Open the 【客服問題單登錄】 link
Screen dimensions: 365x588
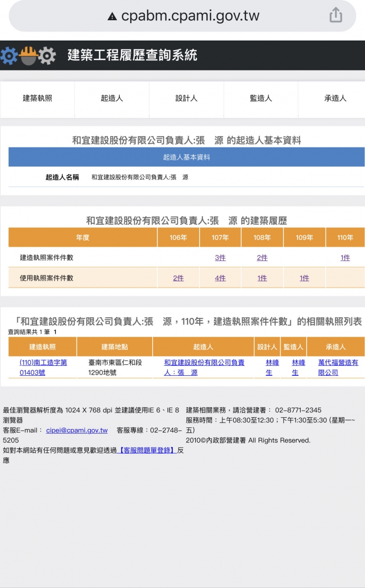point(147,450)
